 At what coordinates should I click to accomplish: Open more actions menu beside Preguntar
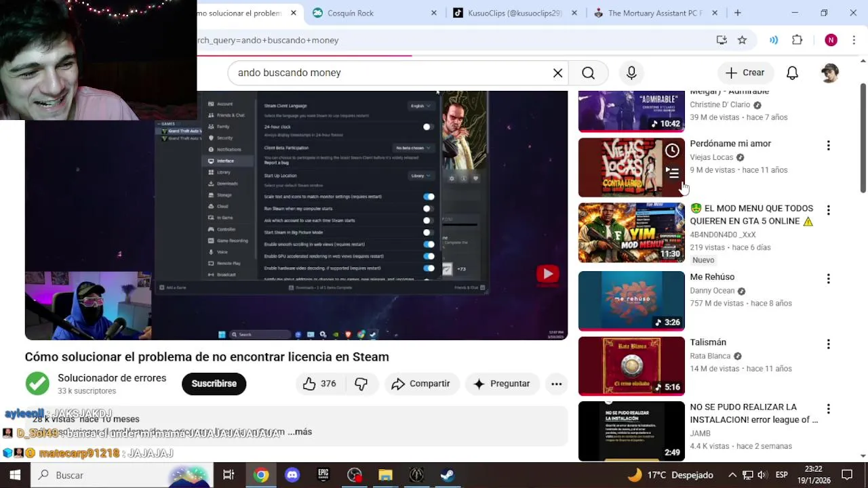click(556, 384)
